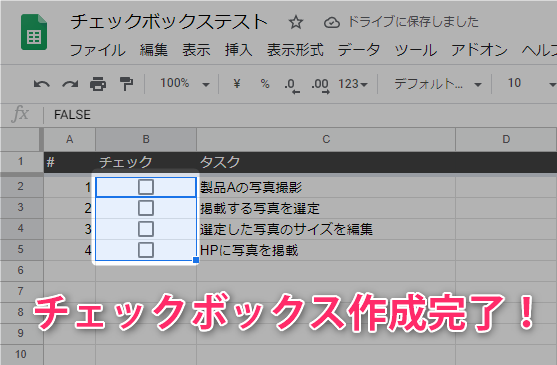Screen dimensions: 557x365
Task: Click the select-all corner box
Action: (x=21, y=139)
